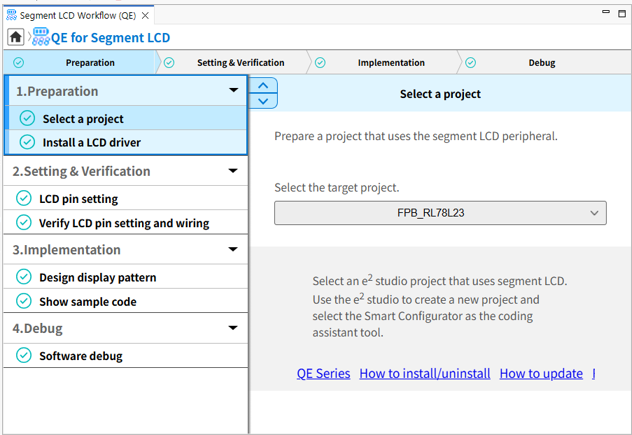632x435 pixels.
Task: Click the Home icon in the breadcrumb
Action: 16,37
